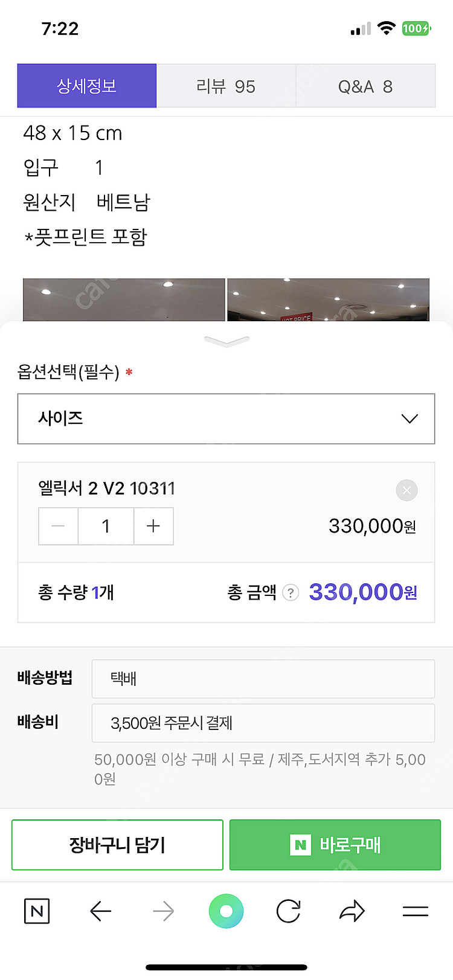Open the 사이즈 option dropdown
The height and width of the screenshot is (980, 453).
[x=226, y=418]
